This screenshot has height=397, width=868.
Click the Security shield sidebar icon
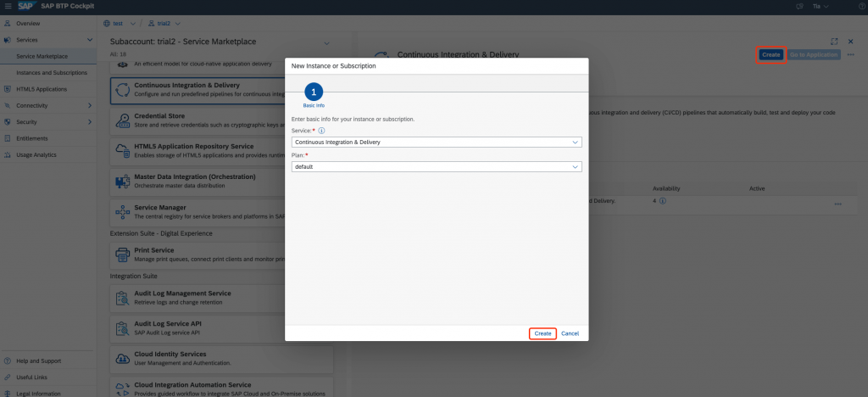point(7,122)
